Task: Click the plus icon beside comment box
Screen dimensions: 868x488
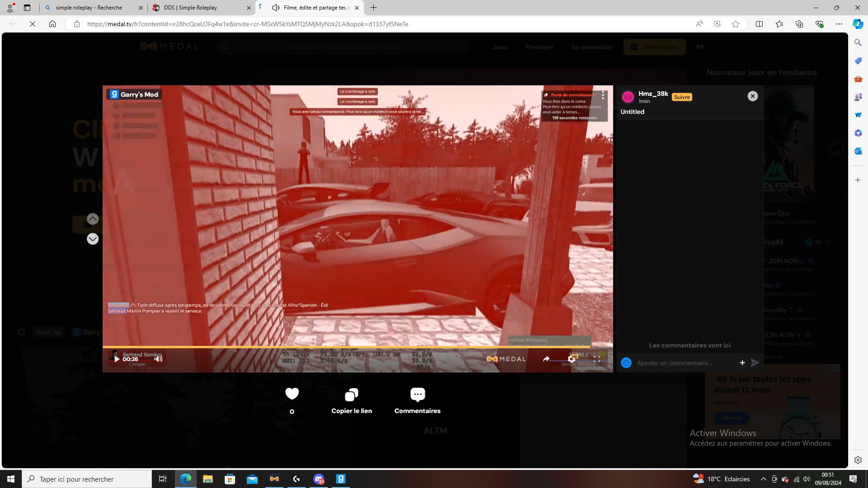Action: (x=742, y=363)
